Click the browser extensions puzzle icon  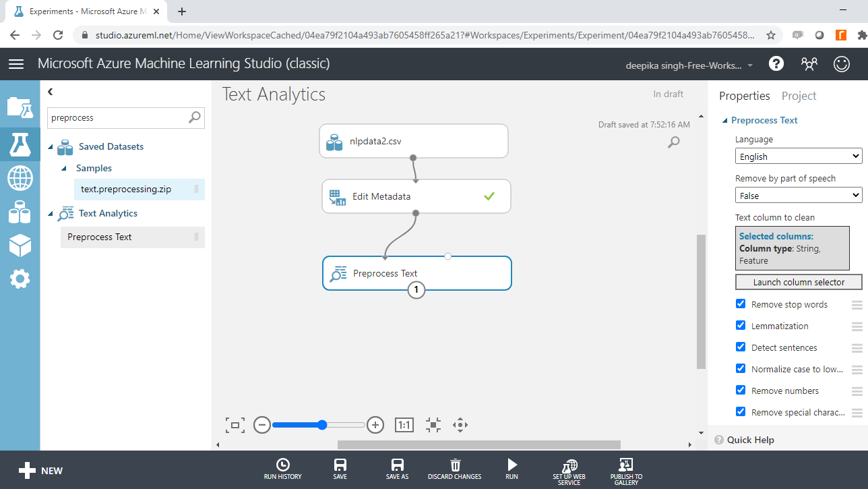coord(862,35)
